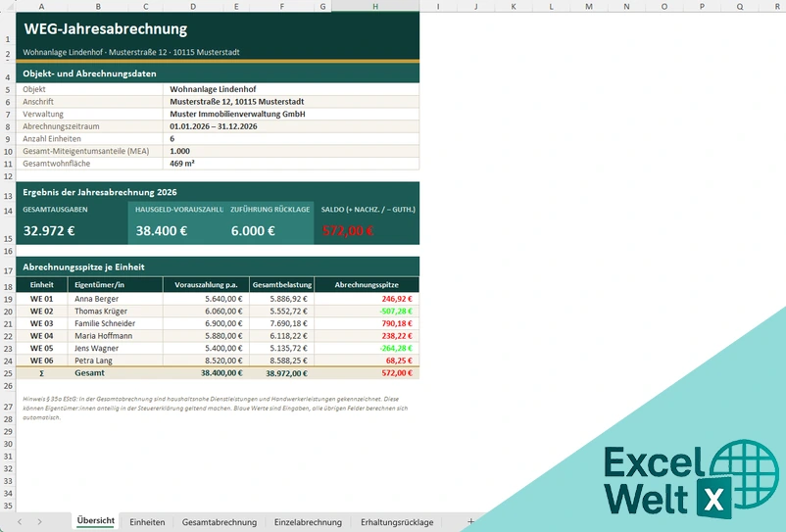786x532 pixels.
Task: Click the 1.000 MEA value cell
Action: point(291,151)
